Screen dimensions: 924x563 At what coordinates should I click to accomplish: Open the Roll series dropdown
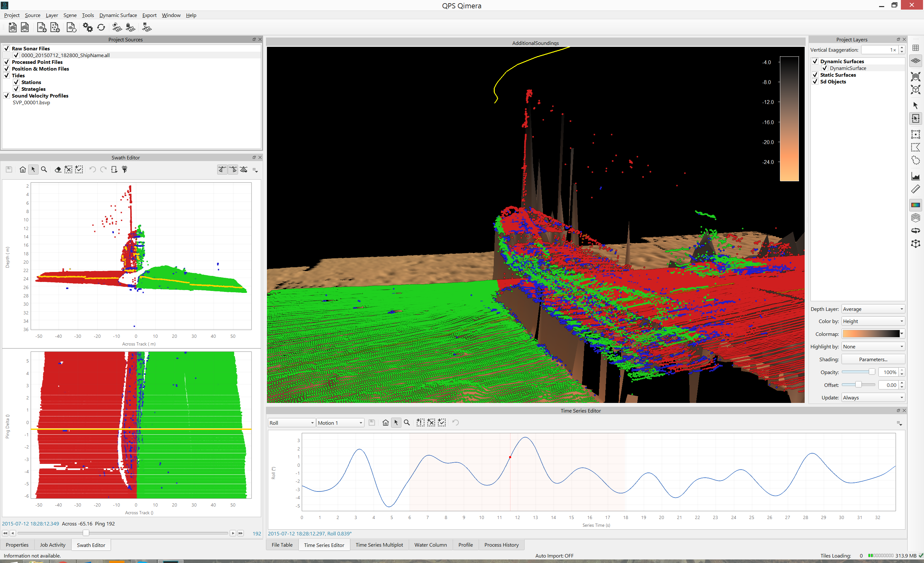[x=291, y=423]
